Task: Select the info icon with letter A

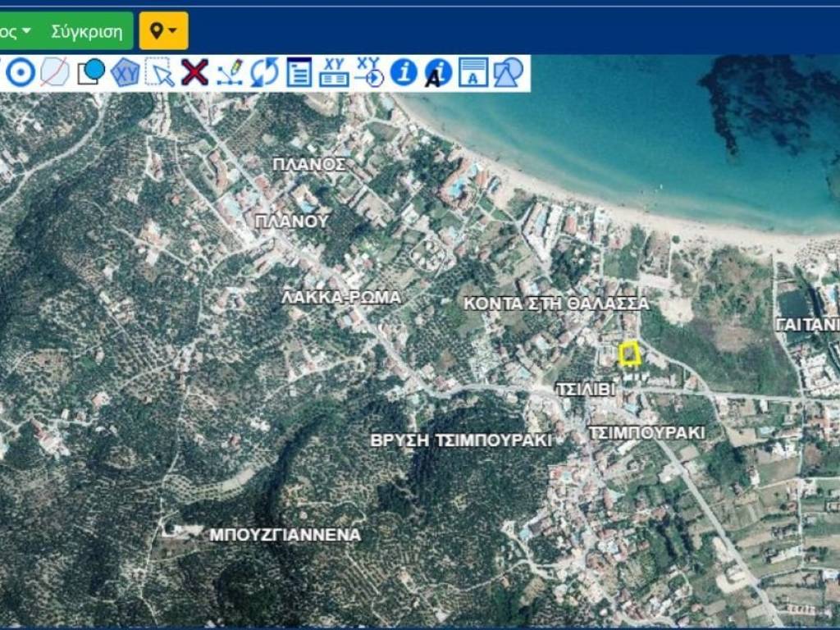Action: (x=438, y=73)
